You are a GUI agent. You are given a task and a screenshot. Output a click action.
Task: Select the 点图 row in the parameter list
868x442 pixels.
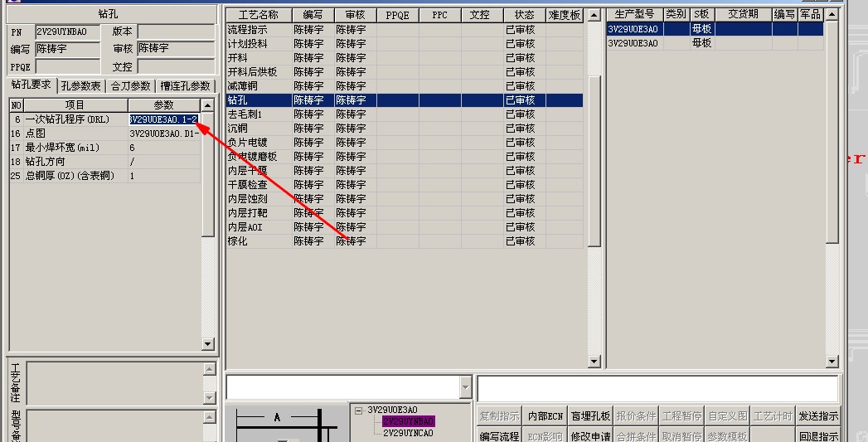point(104,134)
